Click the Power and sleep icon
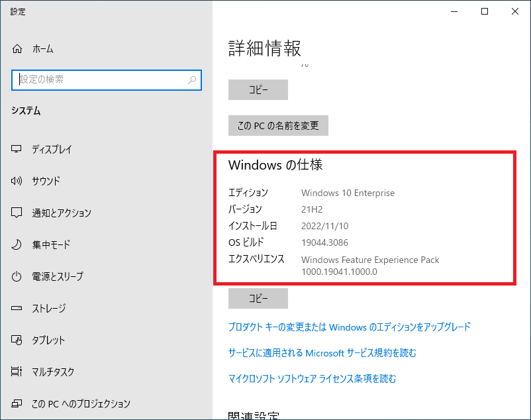 (x=17, y=276)
